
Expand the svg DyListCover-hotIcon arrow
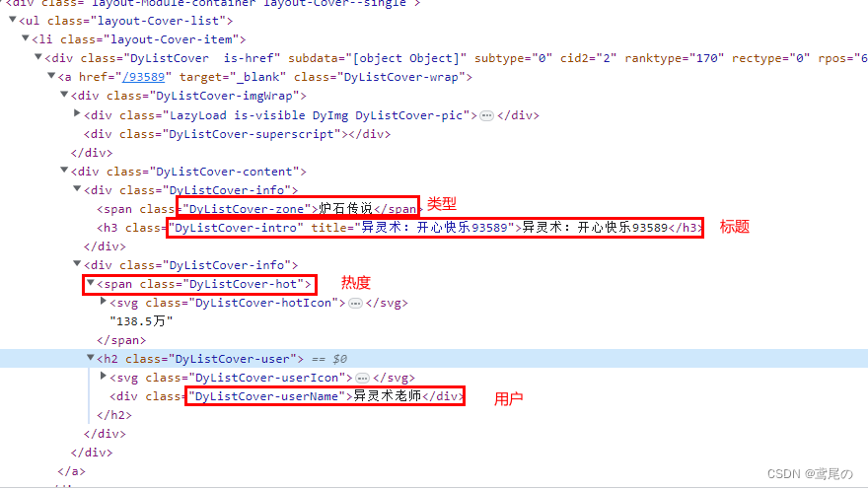tap(103, 302)
